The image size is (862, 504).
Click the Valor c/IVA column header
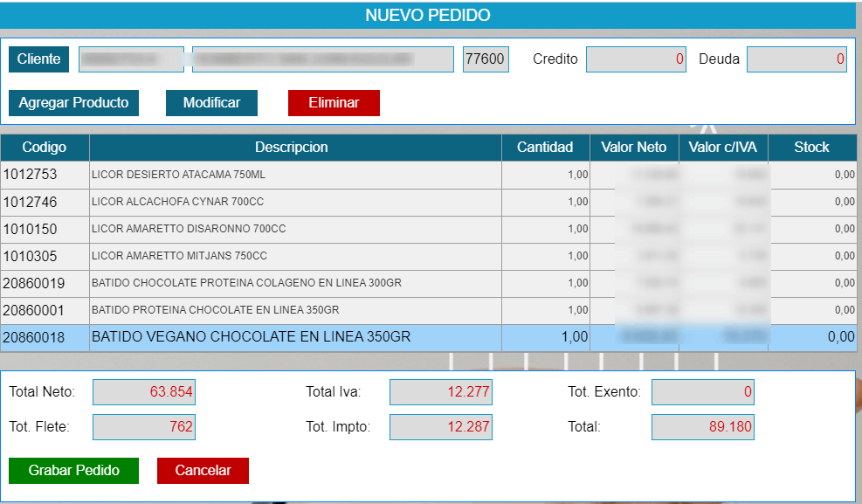click(723, 148)
